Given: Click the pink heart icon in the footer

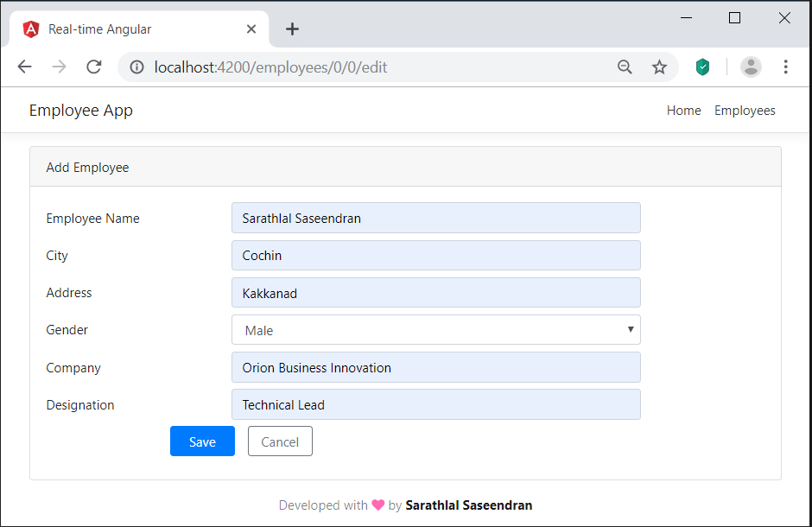Looking at the screenshot, I should click(x=377, y=505).
